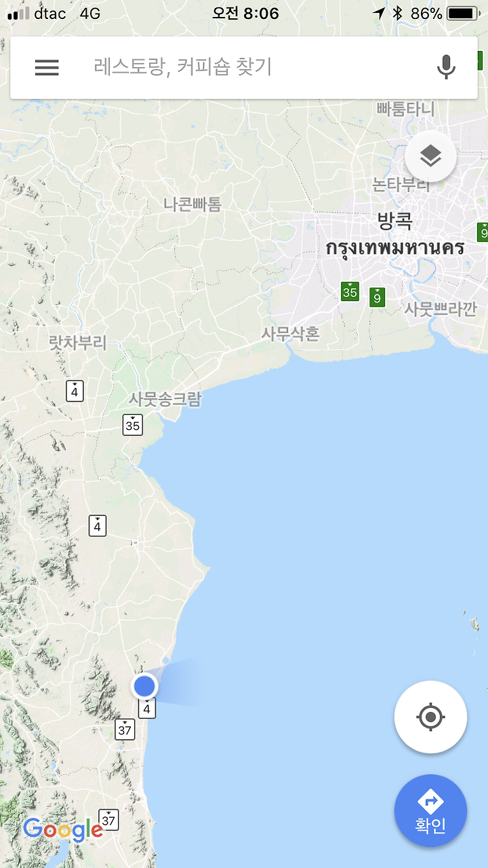Select the 사무삭혼 map label

point(291,334)
